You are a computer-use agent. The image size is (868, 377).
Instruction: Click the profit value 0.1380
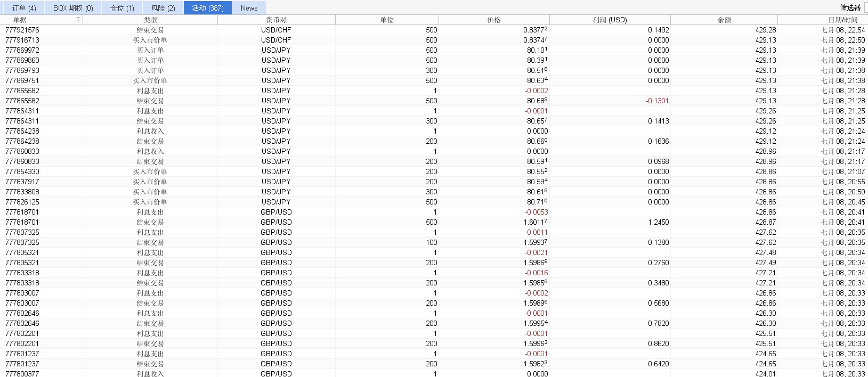point(658,243)
